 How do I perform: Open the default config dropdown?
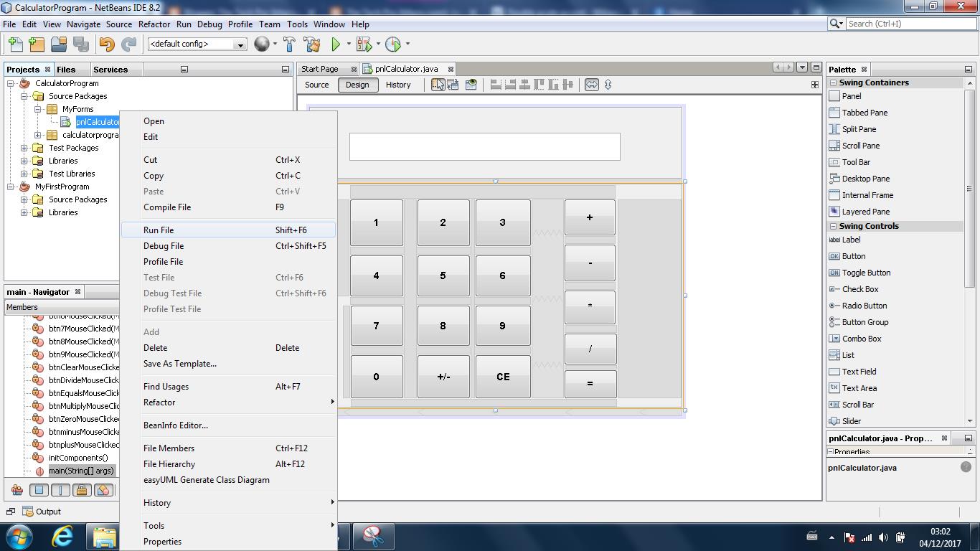[242, 44]
